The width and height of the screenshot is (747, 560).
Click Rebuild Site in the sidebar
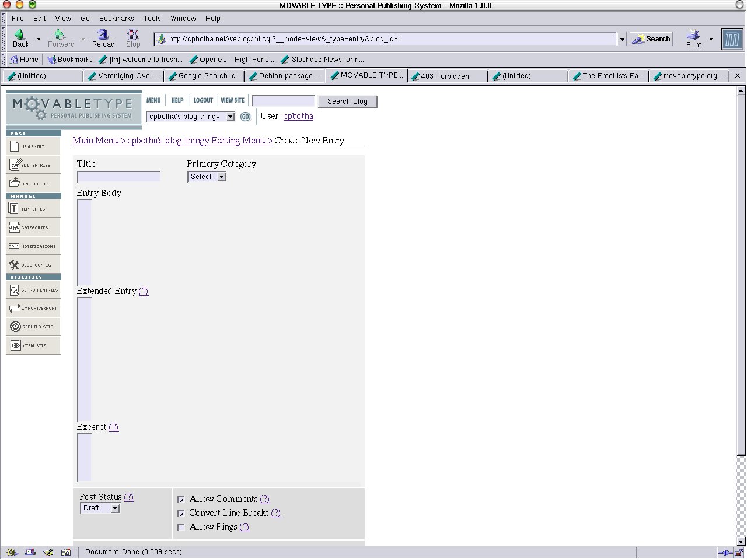pyautogui.click(x=33, y=327)
